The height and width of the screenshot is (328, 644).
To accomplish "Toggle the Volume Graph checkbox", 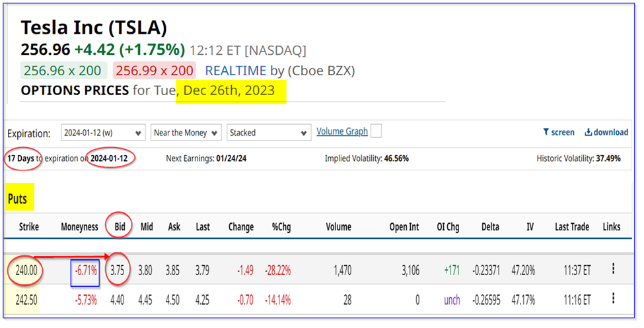I will (x=376, y=131).
